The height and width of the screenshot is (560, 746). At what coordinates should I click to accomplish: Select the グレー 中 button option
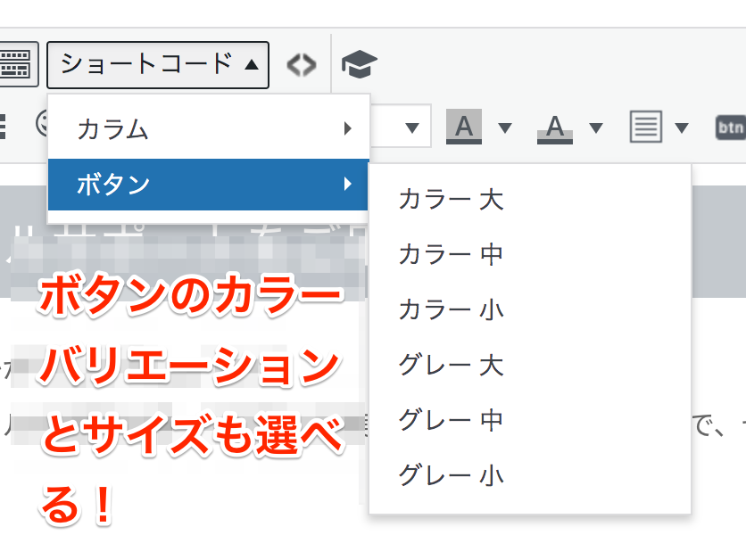point(451,419)
